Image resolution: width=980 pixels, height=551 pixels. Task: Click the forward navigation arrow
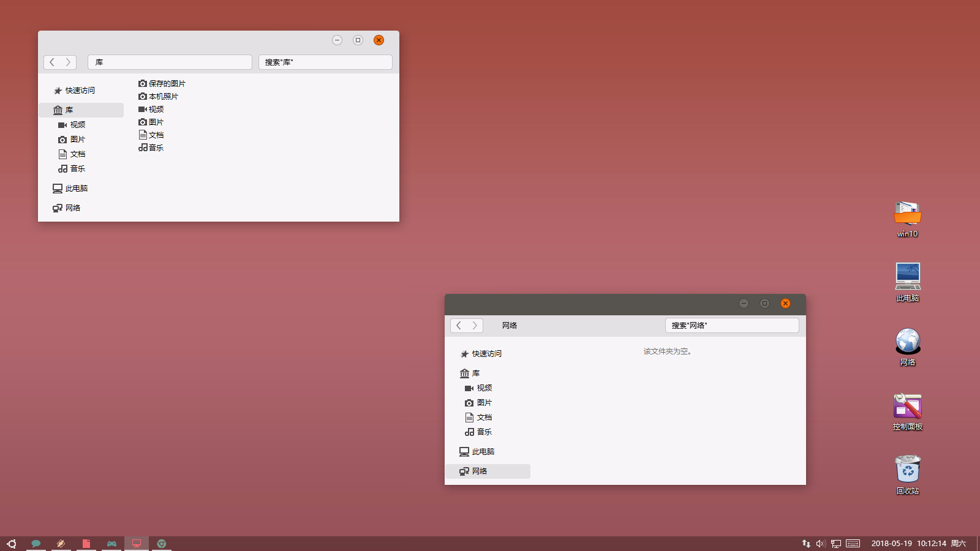[475, 325]
